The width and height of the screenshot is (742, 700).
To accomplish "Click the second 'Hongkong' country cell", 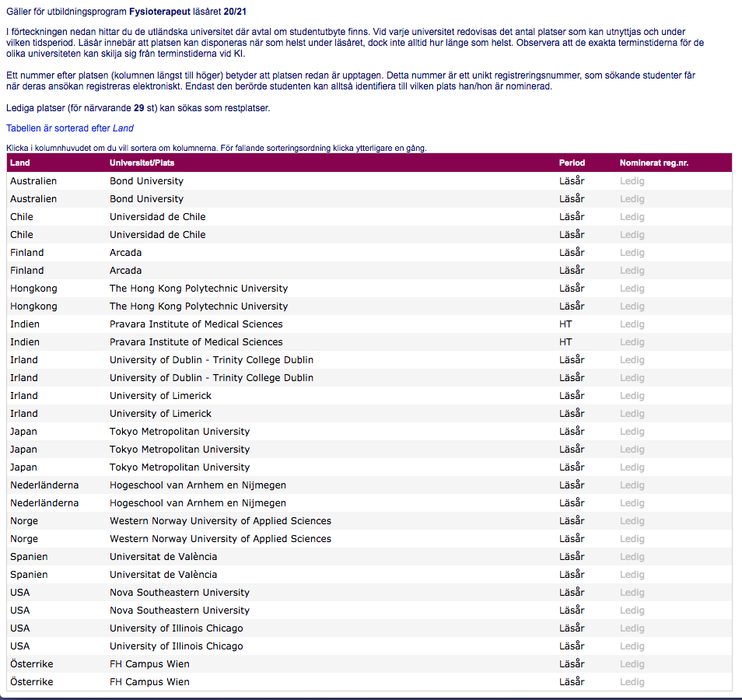I will point(33,306).
